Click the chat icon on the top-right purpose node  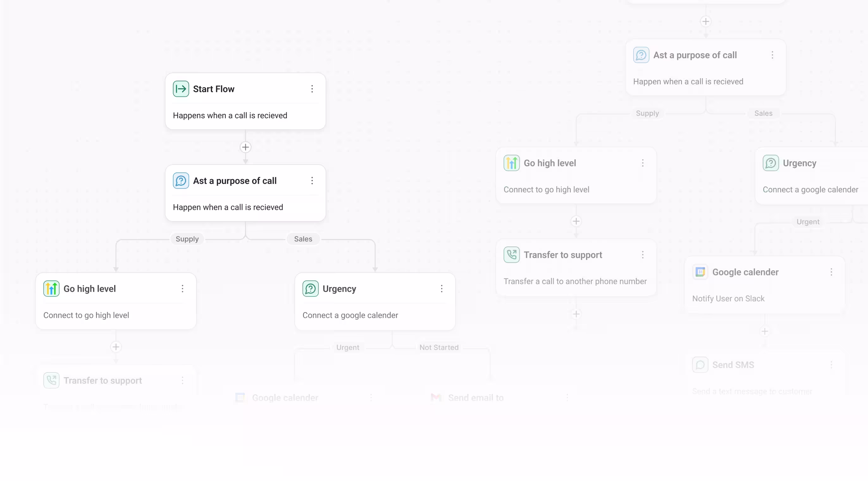[641, 55]
